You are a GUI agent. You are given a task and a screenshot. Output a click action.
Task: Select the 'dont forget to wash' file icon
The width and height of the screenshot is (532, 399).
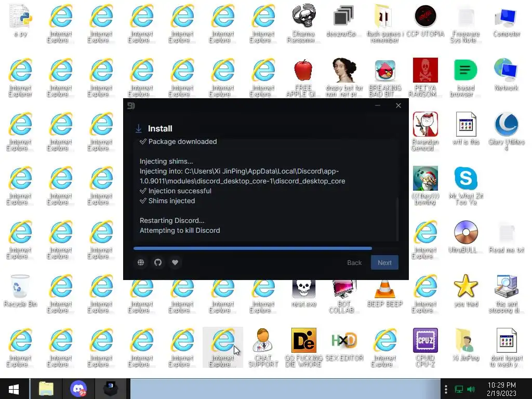(x=506, y=348)
